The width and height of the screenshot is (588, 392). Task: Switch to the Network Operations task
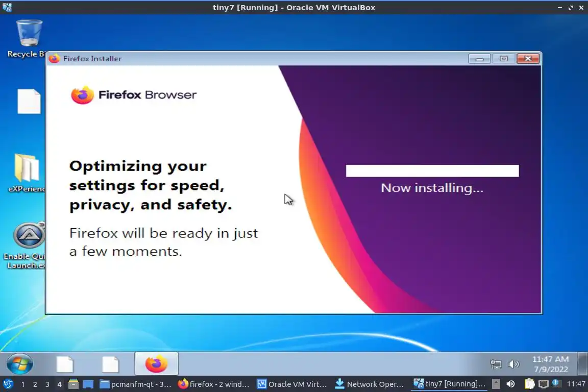(x=370, y=384)
